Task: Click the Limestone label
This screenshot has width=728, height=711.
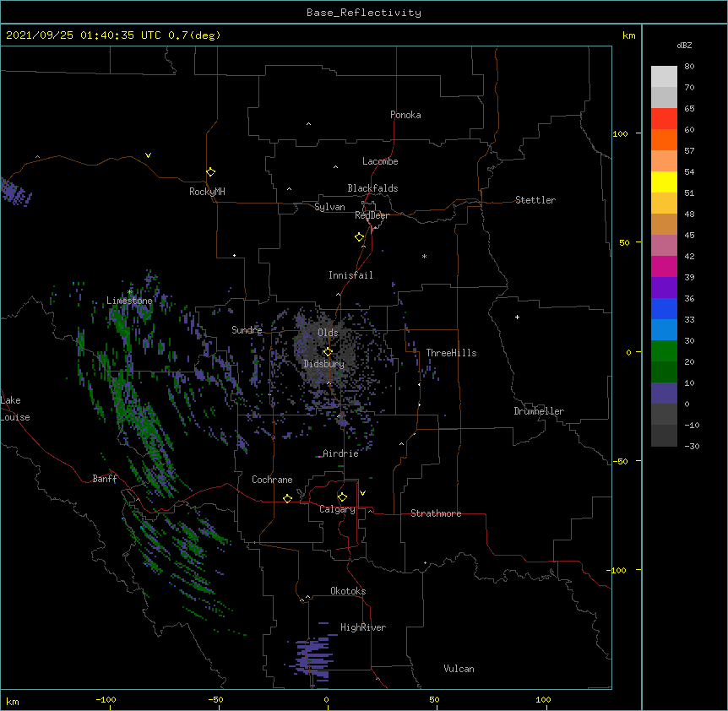Action: pyautogui.click(x=129, y=301)
